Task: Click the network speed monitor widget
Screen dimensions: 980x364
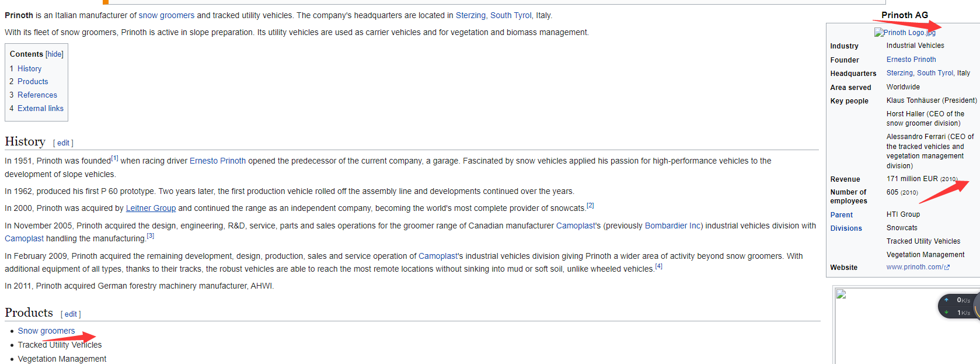Action: 957,306
